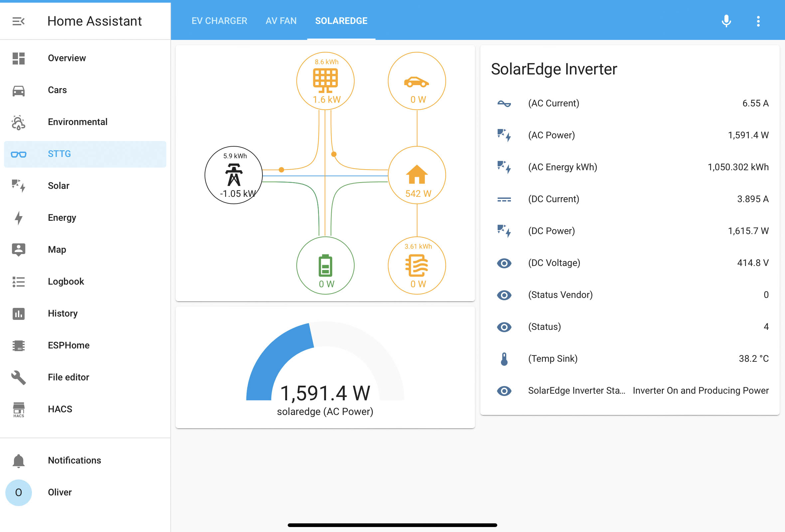785x532 pixels.
Task: Open HACS from the sidebar
Action: (x=85, y=409)
